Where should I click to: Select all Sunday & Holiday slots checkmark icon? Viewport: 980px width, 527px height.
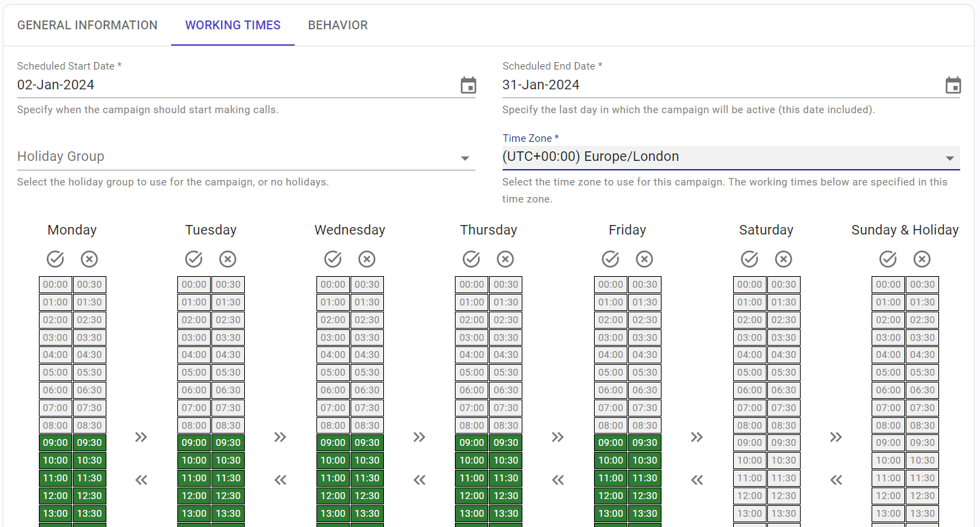pyautogui.click(x=888, y=259)
